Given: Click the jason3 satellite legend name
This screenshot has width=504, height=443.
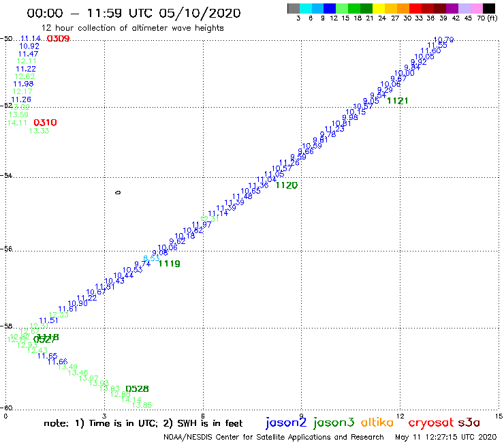Looking at the screenshot, I should [334, 423].
